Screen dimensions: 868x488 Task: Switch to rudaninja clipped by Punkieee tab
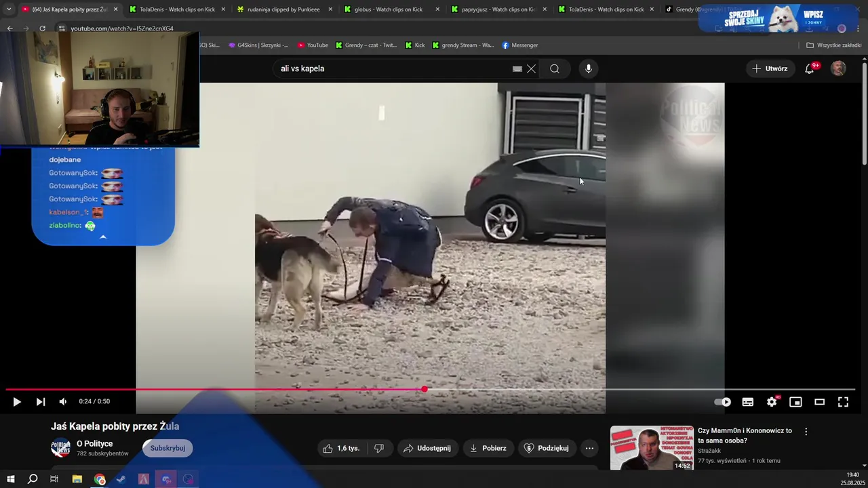pos(285,9)
